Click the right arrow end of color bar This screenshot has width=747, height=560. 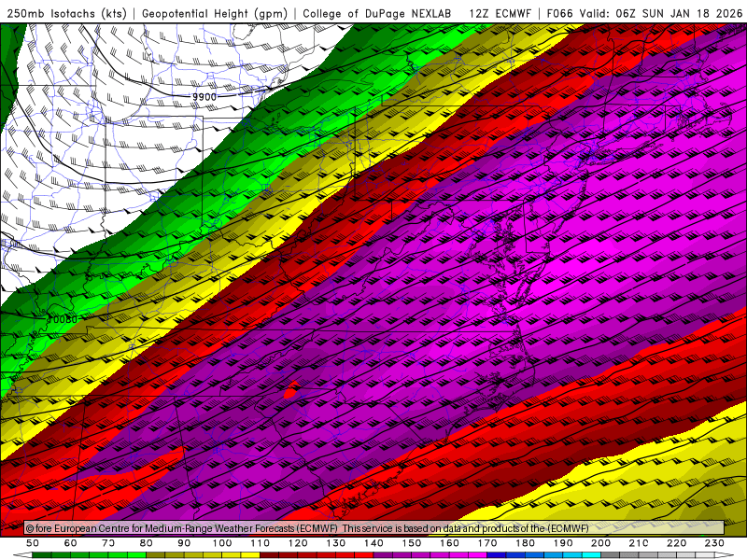pos(725,555)
